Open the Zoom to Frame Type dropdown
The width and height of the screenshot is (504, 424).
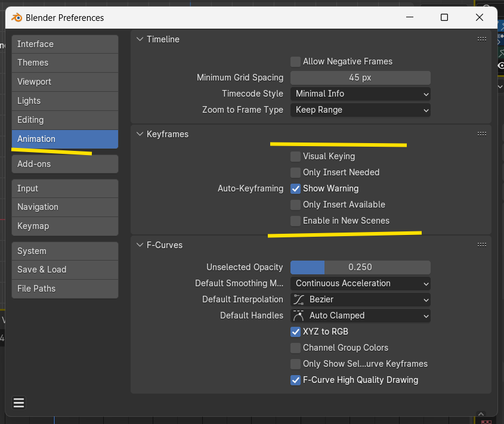click(360, 110)
